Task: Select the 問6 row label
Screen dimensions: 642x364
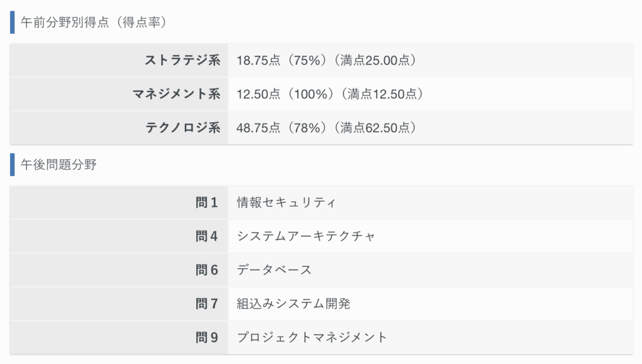Action: pyautogui.click(x=207, y=270)
